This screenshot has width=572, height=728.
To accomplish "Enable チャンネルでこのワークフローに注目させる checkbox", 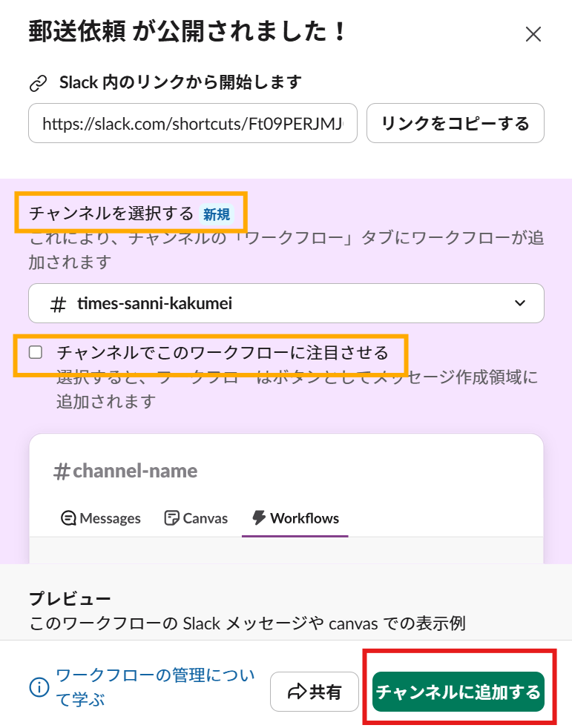I will [36, 352].
